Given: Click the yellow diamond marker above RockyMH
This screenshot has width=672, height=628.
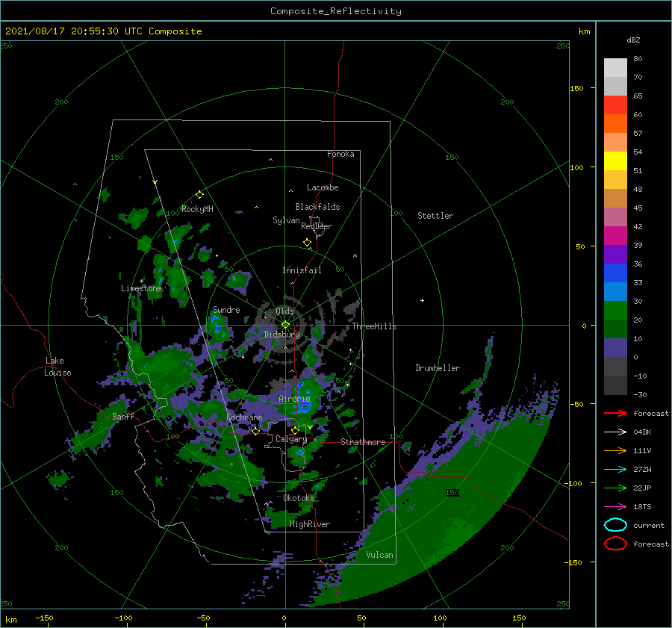Looking at the screenshot, I should [x=199, y=195].
